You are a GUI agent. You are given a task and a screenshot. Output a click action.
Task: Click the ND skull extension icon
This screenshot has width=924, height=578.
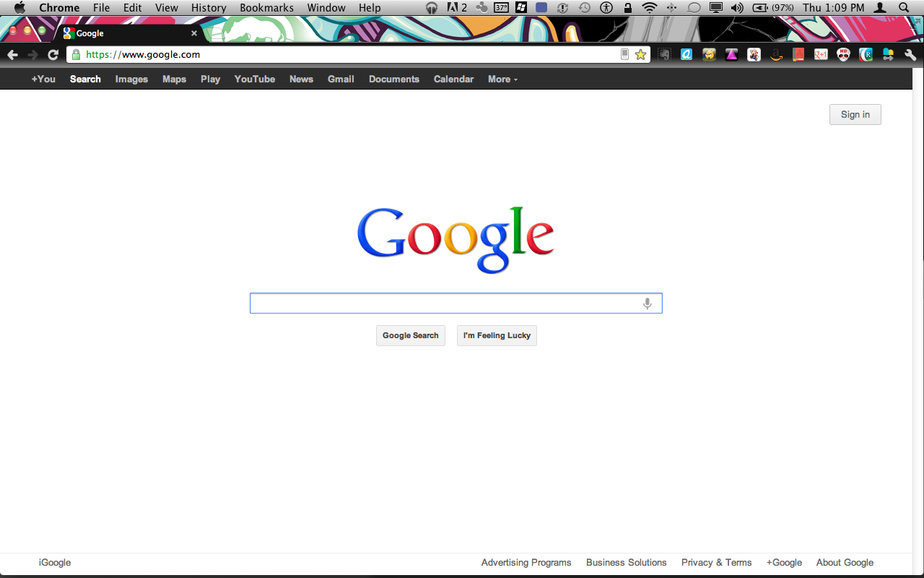coord(843,54)
